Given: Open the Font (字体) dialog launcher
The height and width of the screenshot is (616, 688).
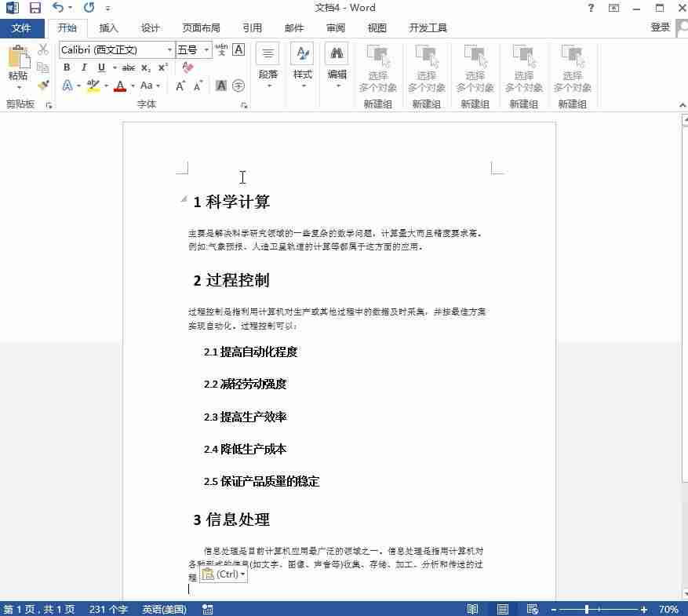Looking at the screenshot, I should point(245,105).
